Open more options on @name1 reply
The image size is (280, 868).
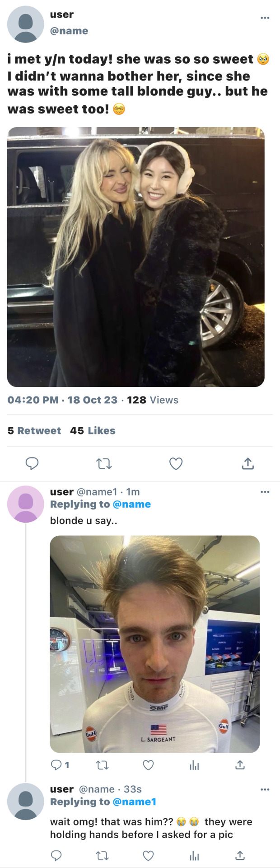coord(265,492)
